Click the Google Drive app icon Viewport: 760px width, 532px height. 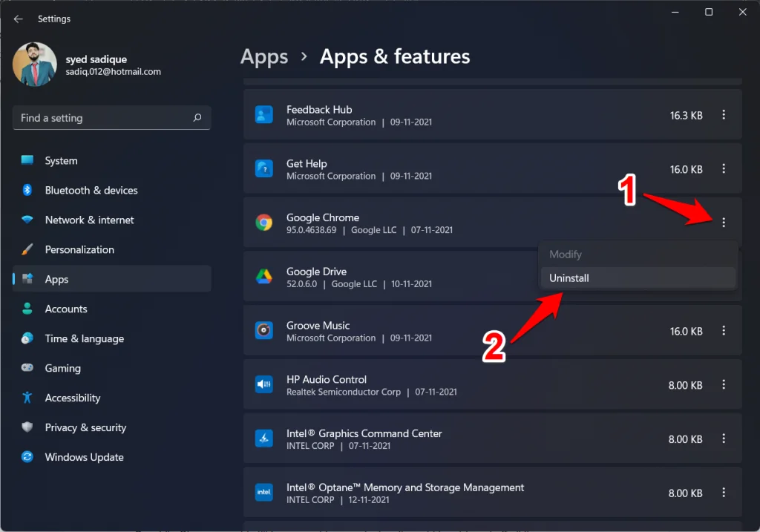click(264, 277)
